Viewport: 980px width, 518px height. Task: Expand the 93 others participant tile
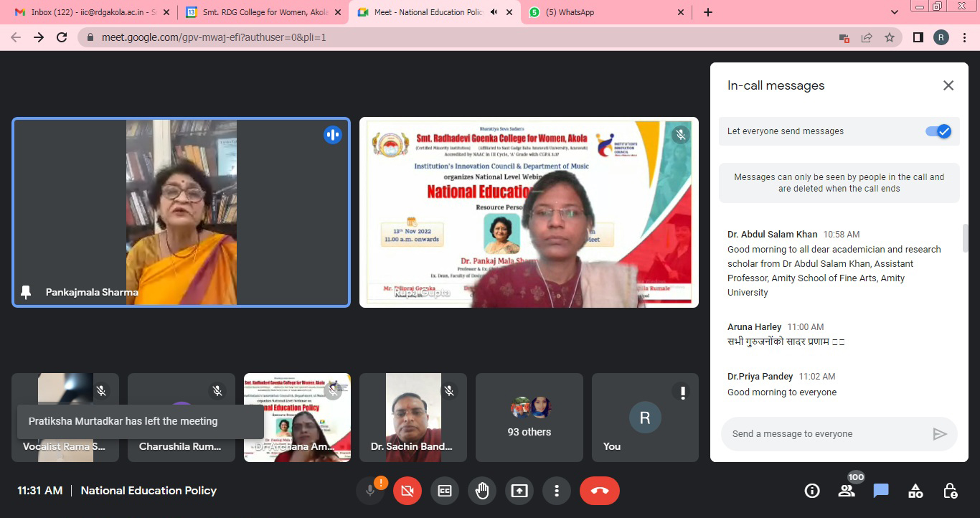[530, 418]
